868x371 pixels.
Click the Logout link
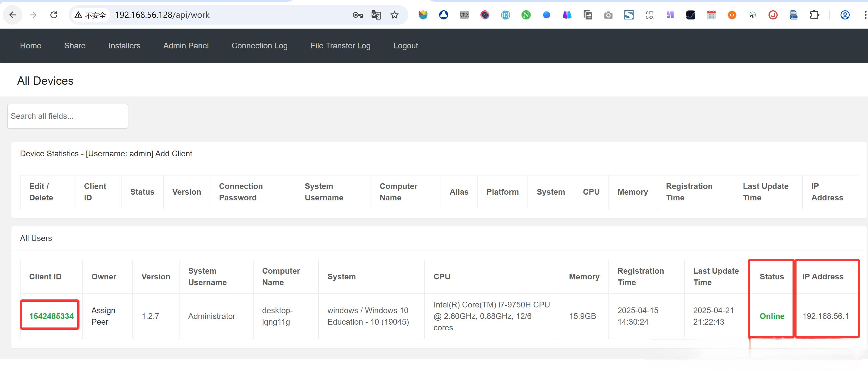tap(405, 46)
